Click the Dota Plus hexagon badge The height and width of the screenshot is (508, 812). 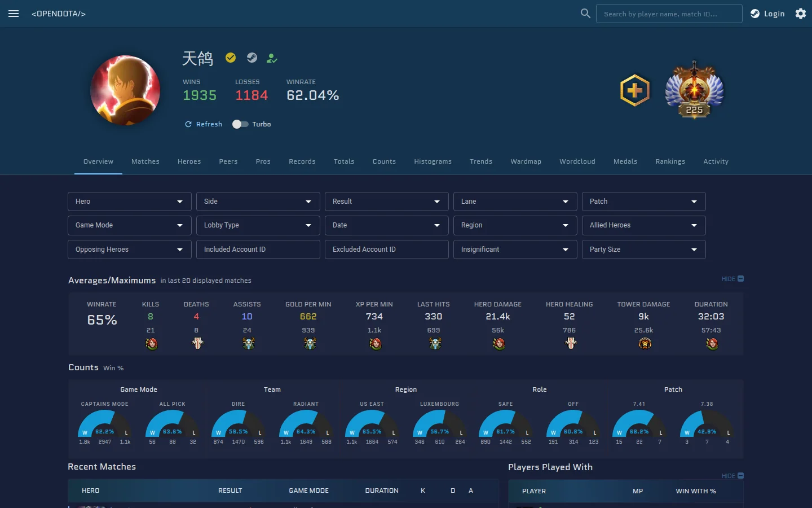pyautogui.click(x=635, y=90)
